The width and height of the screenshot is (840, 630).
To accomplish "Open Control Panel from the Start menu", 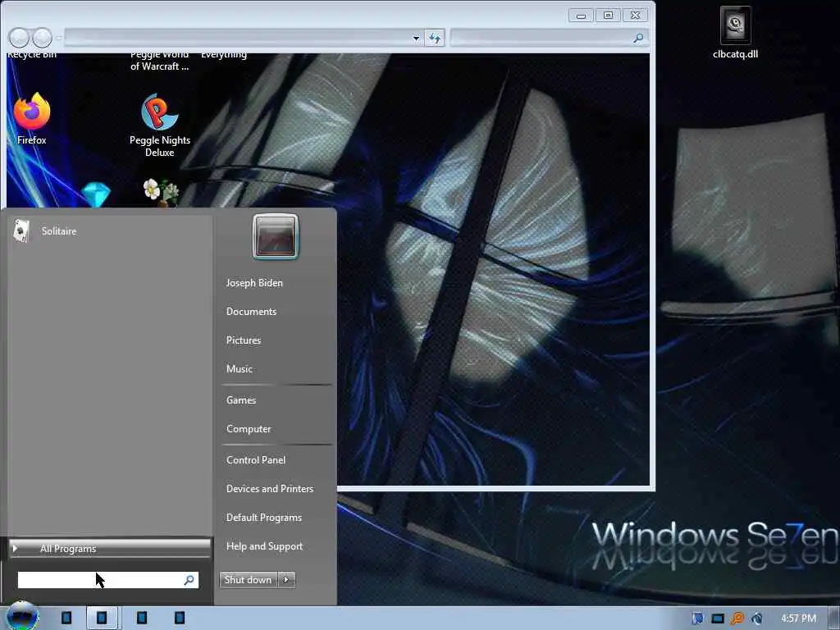I will [x=256, y=460].
